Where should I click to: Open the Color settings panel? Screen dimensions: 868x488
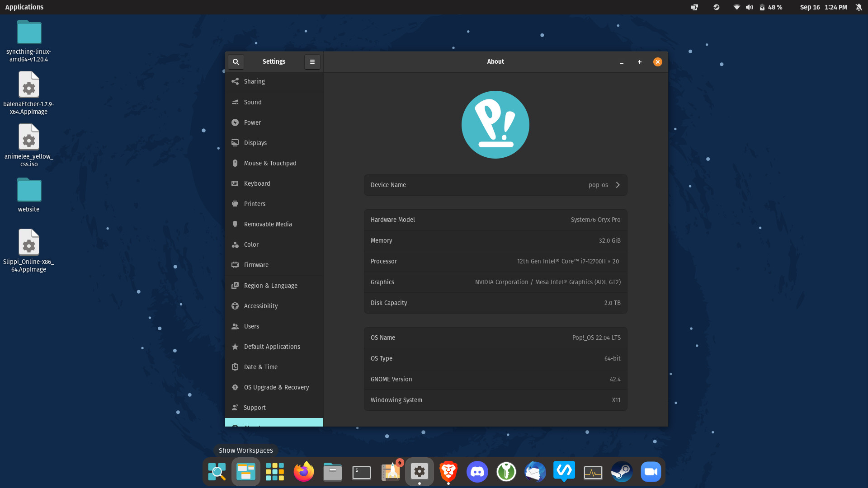(x=274, y=244)
